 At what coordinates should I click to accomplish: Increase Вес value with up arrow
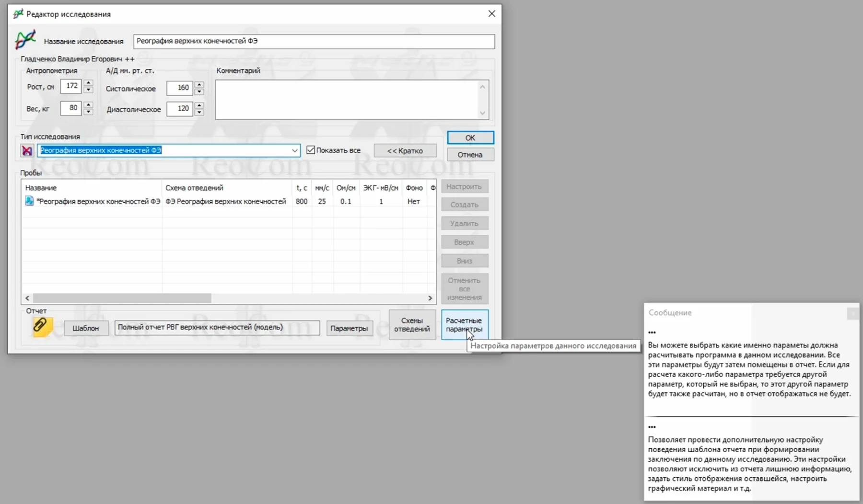[x=88, y=104]
